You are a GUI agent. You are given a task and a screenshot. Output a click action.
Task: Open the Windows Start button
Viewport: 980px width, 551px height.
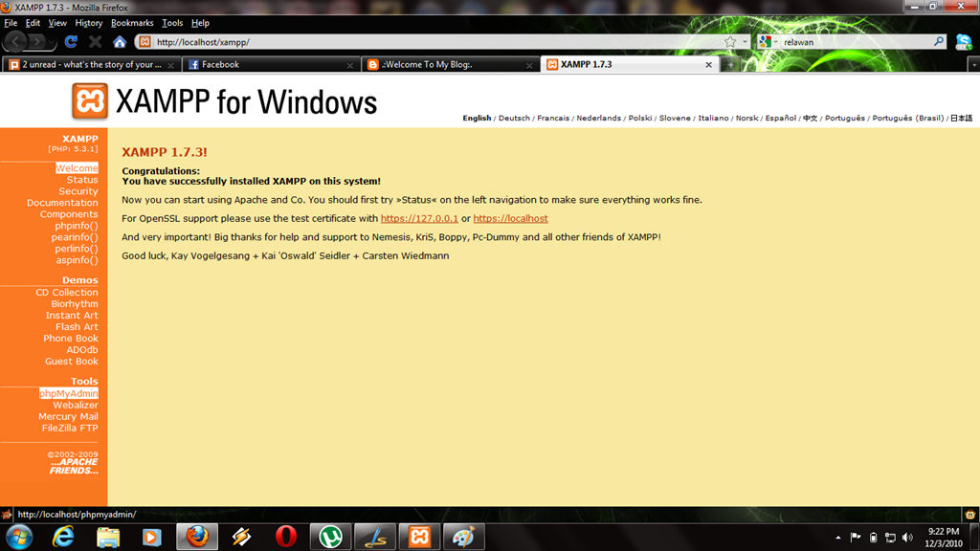19,538
